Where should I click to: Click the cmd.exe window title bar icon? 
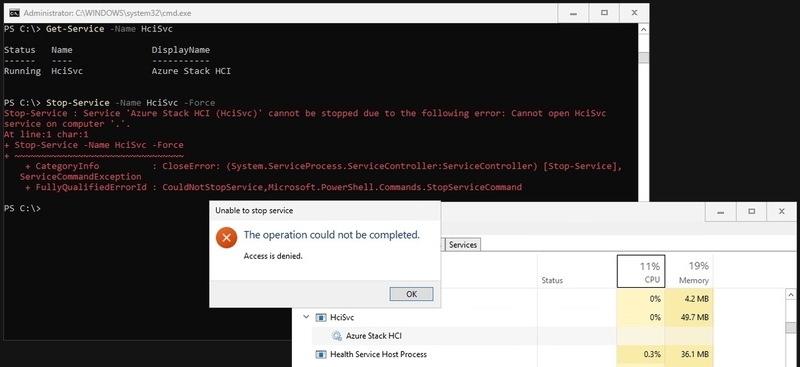coord(14,13)
